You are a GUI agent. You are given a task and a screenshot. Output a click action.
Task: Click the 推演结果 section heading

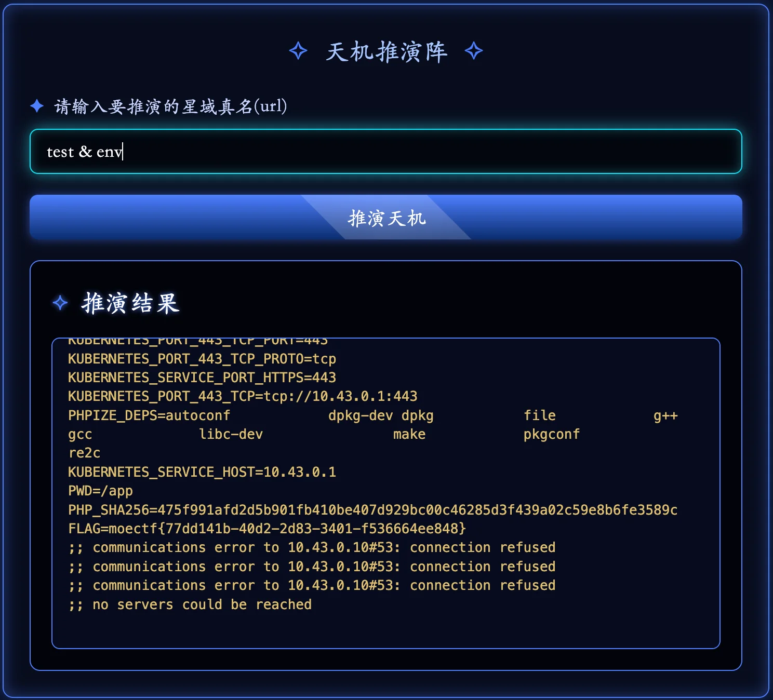(130, 303)
